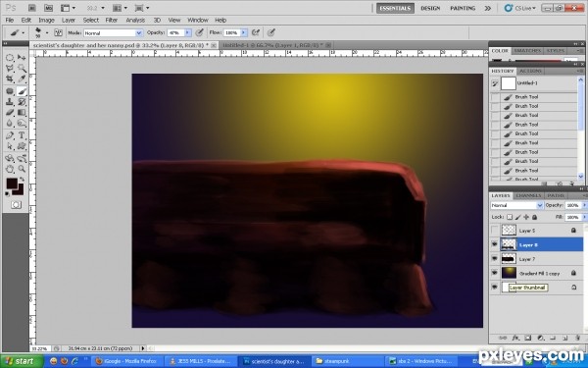Switch to the Swatches tab
The image size is (588, 368).
tap(527, 51)
